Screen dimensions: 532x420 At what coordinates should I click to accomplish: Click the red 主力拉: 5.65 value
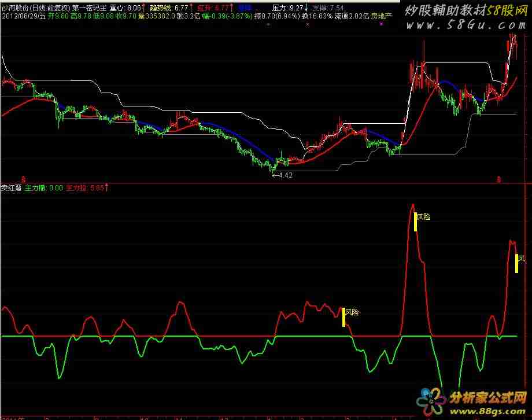point(85,188)
